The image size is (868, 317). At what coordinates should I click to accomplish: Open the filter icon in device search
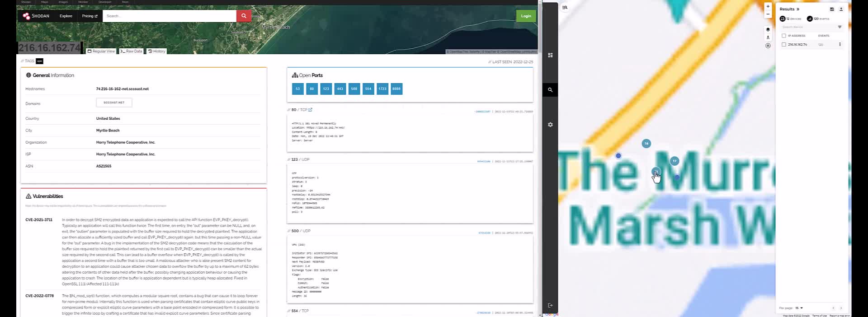840,27
